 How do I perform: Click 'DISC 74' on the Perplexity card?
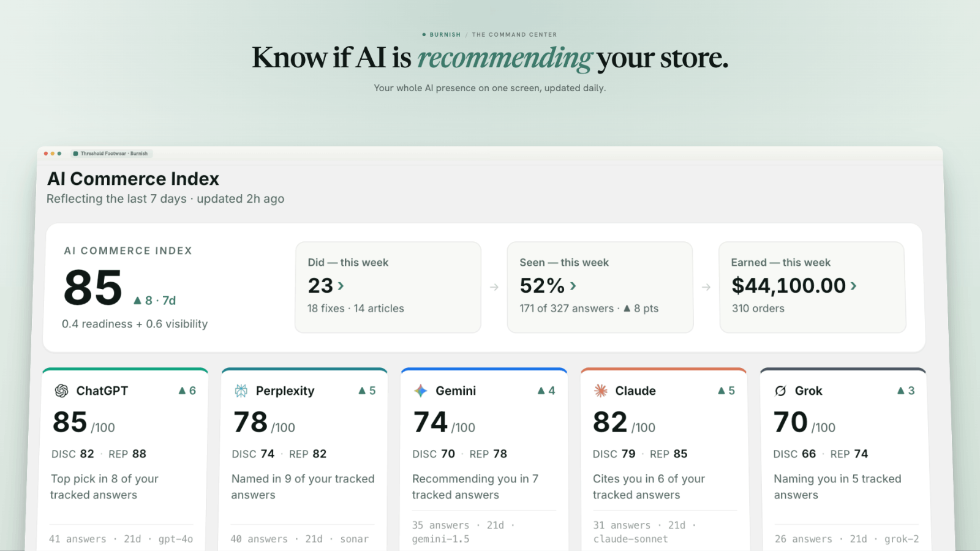tap(253, 454)
